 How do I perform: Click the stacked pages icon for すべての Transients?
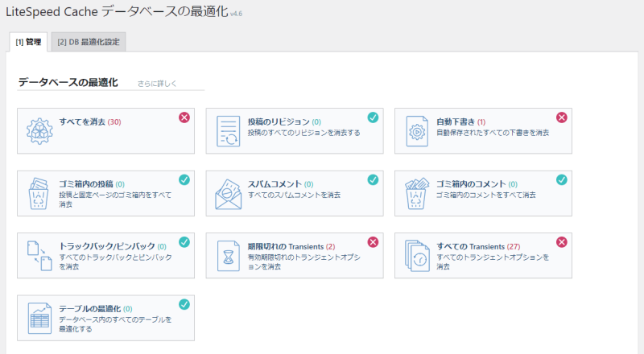click(416, 256)
